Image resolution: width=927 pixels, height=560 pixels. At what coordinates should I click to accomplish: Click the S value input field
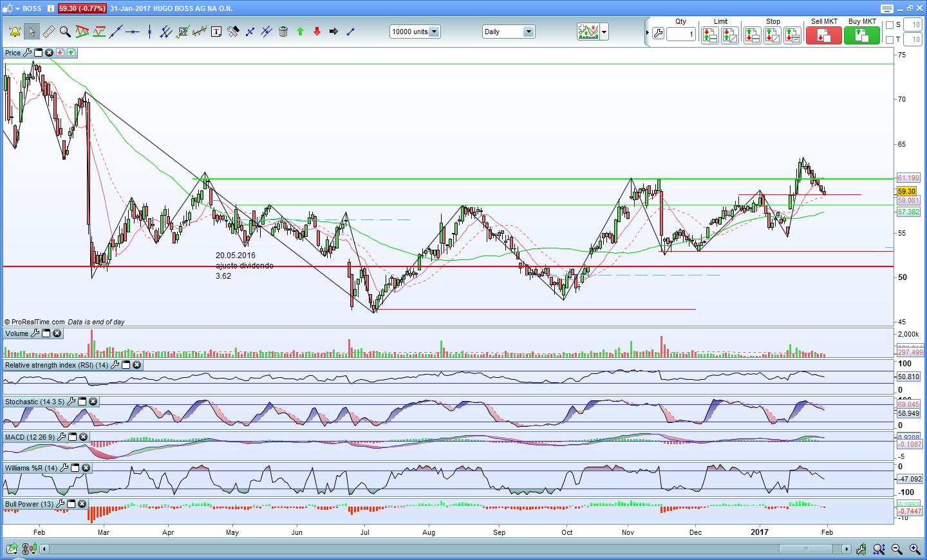[913, 25]
